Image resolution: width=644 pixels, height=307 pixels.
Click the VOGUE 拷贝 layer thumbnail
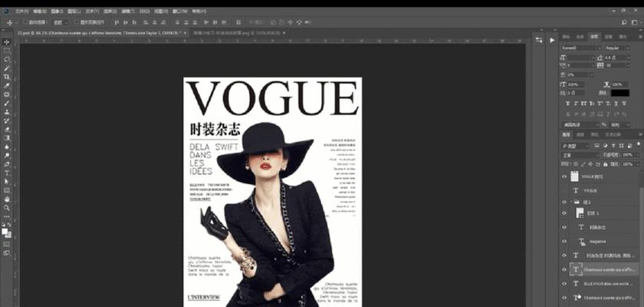click(574, 177)
